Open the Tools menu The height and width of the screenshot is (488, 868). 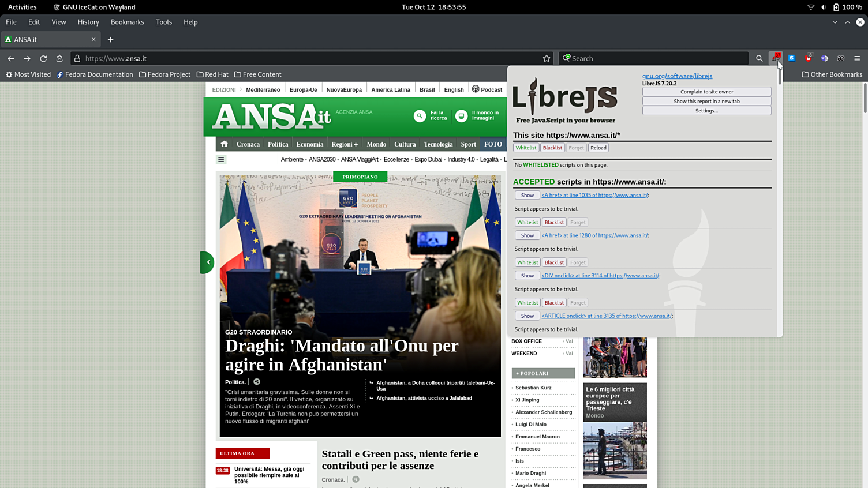pos(163,22)
